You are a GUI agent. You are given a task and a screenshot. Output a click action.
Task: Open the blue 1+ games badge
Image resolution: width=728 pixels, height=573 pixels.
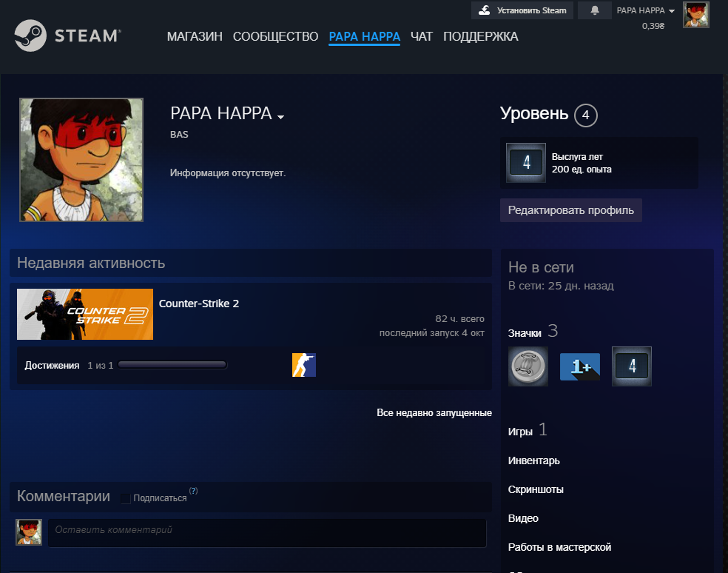click(x=580, y=366)
